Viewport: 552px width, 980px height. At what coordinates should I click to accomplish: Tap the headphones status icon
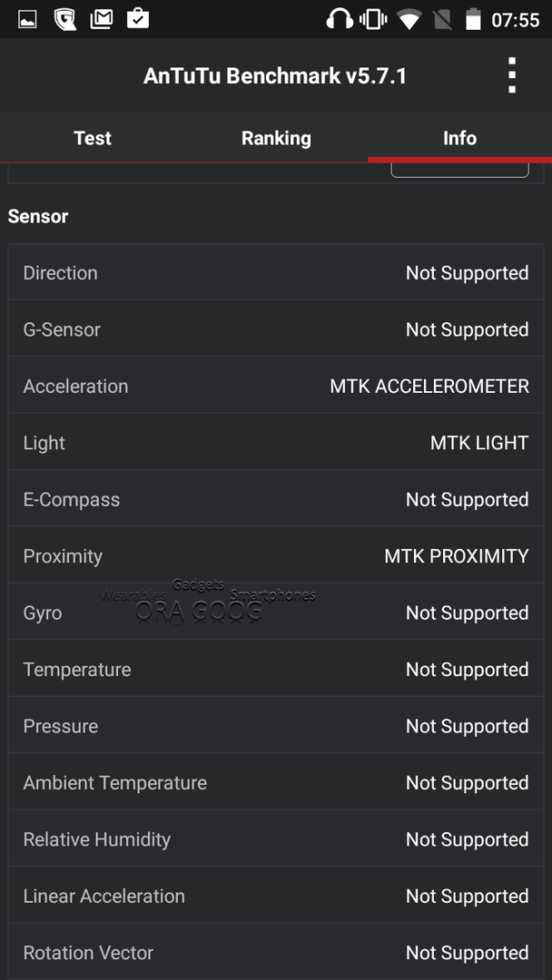[x=340, y=19]
